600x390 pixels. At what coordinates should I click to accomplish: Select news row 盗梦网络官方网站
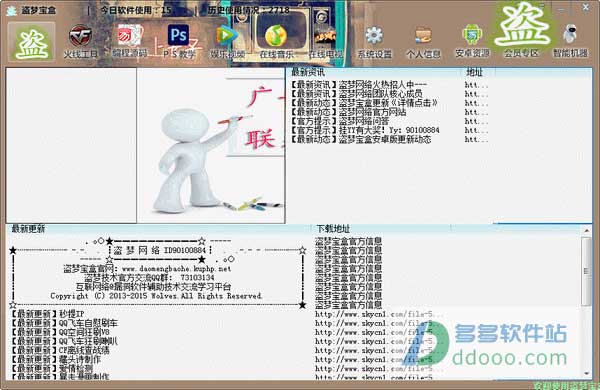348,112
